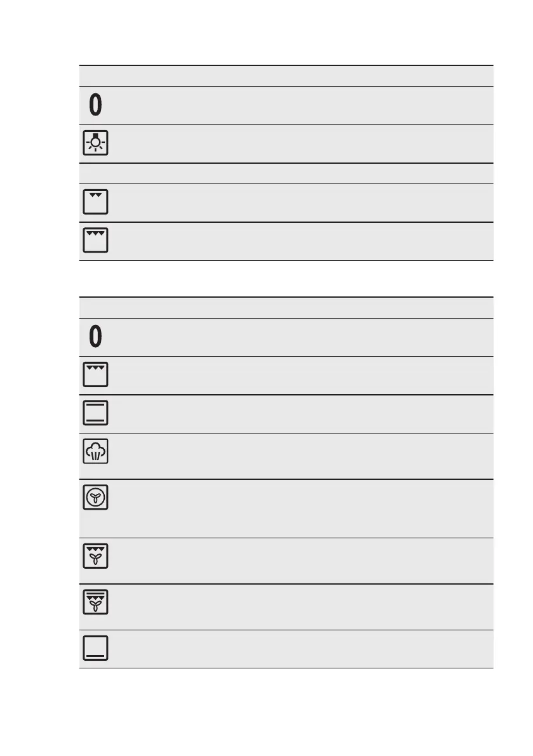Select the empty description cell beside the lamp icon
The width and height of the screenshot is (533, 756).
point(303,143)
